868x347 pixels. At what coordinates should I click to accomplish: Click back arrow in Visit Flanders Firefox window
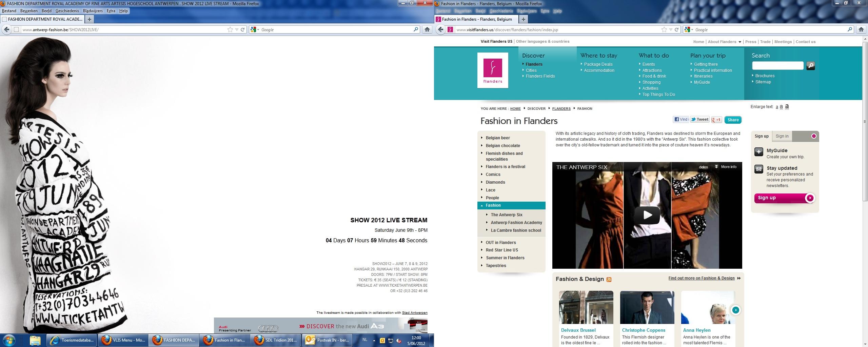[440, 29]
